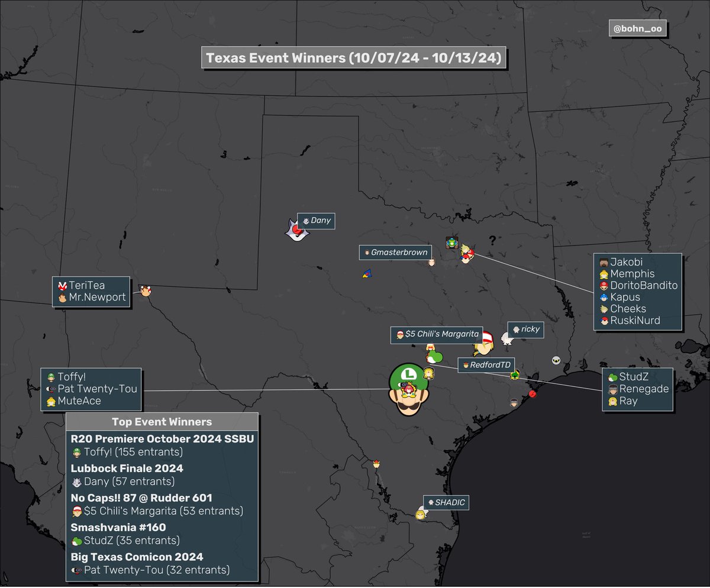Click the Donkey Kong map marker linked to TeriTea box
This screenshot has height=588, width=710.
pyautogui.click(x=146, y=290)
